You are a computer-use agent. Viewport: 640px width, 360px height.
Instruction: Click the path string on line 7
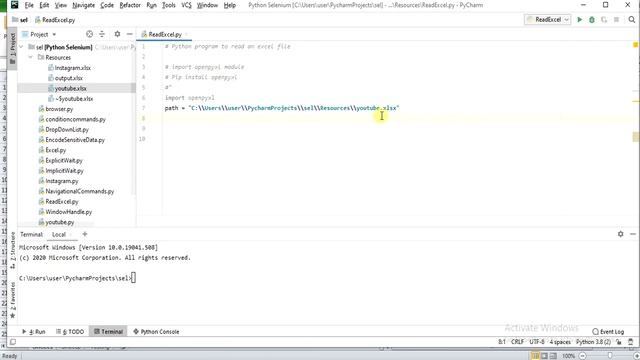[x=293, y=108]
